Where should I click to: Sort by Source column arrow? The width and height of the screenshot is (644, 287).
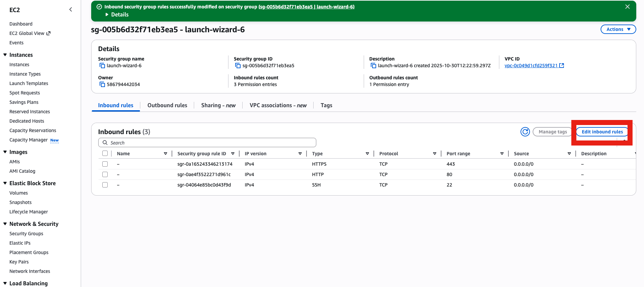click(569, 154)
